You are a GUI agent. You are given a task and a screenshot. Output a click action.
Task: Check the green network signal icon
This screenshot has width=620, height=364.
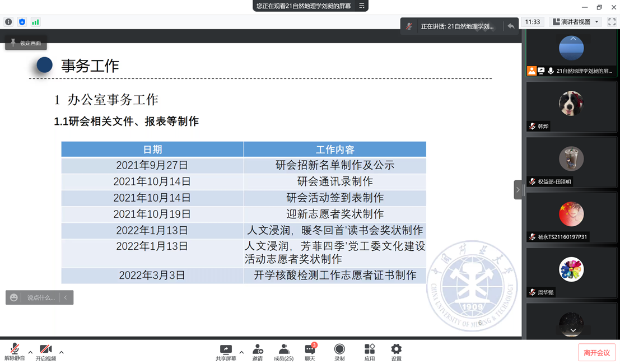(x=35, y=22)
